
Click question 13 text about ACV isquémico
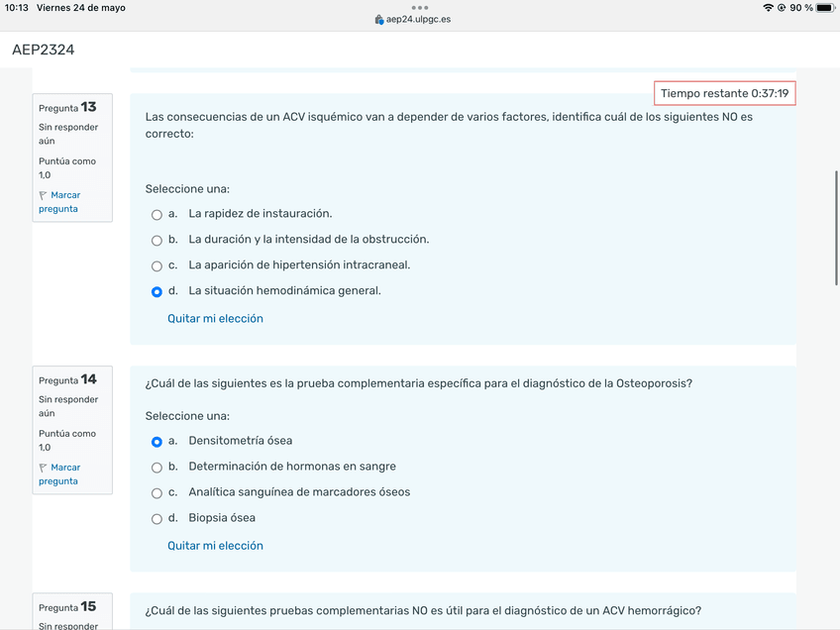pyautogui.click(x=449, y=125)
